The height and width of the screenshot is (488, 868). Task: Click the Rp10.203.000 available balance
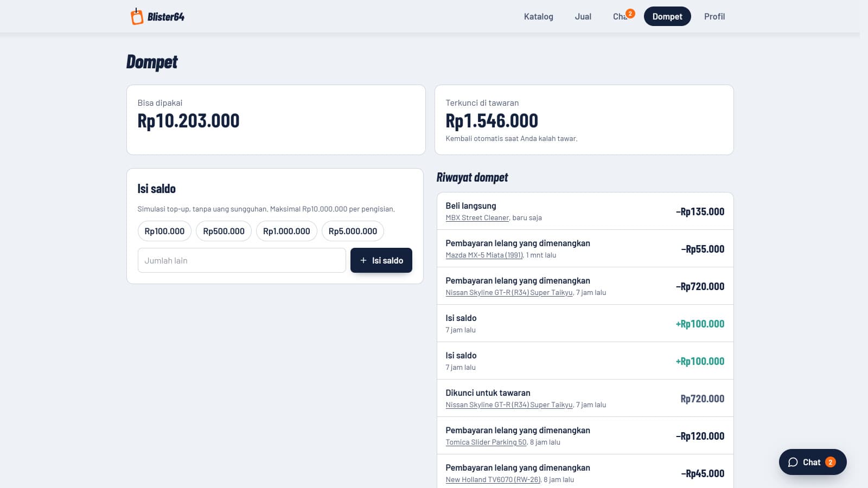coord(188,121)
